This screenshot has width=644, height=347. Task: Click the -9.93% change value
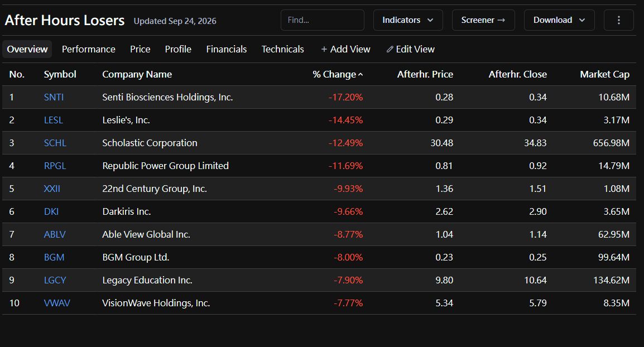348,189
